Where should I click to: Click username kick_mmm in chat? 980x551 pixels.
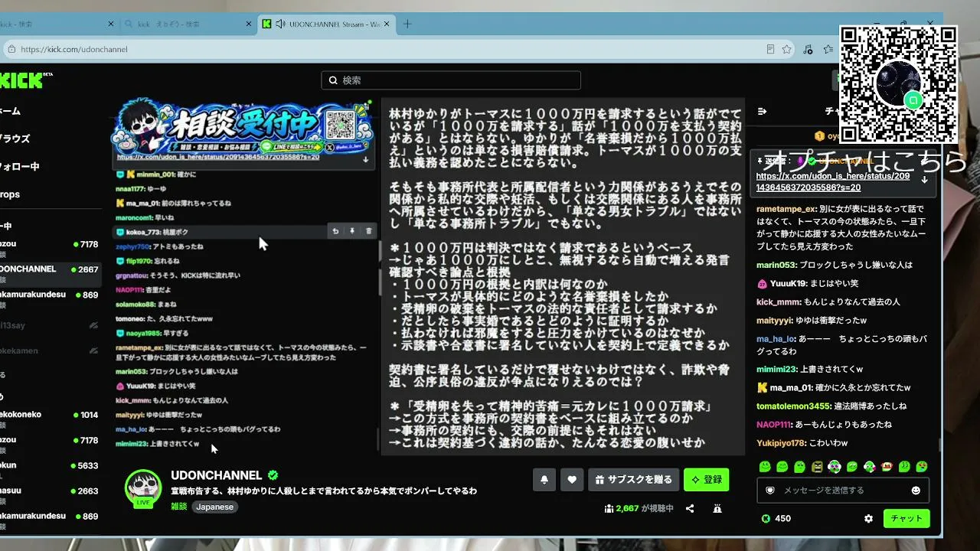tap(777, 302)
